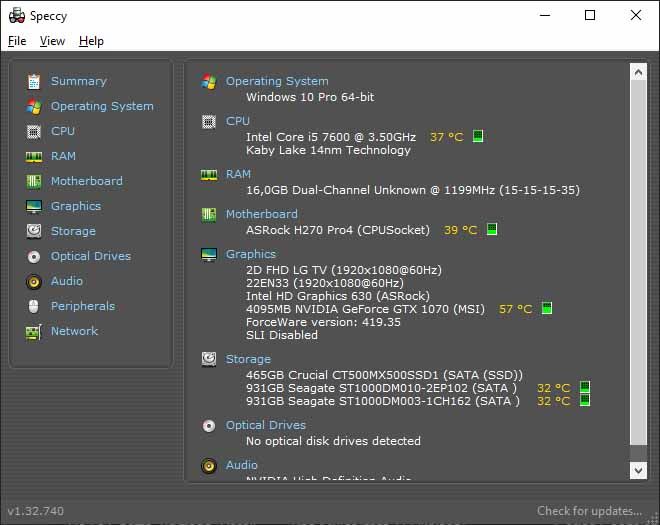Open the Help menu

(91, 41)
